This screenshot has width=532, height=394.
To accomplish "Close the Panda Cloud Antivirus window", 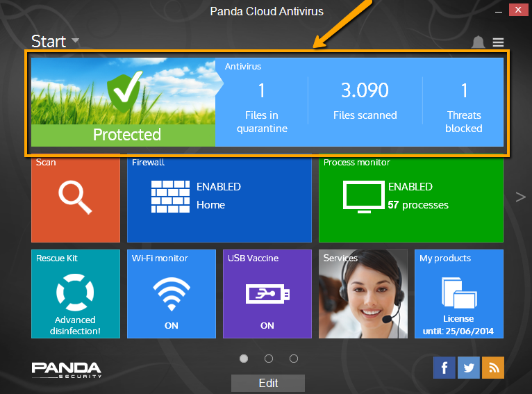I will tap(518, 10).
